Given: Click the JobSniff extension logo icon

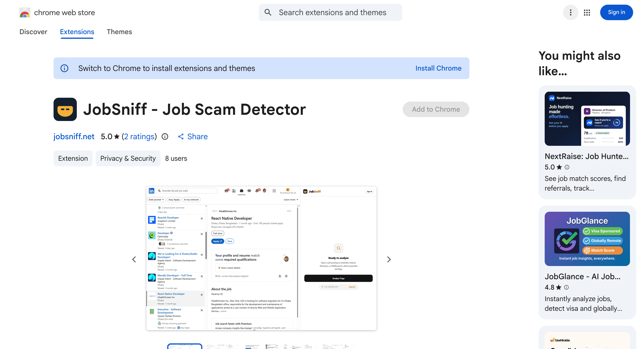Looking at the screenshot, I should point(65,109).
